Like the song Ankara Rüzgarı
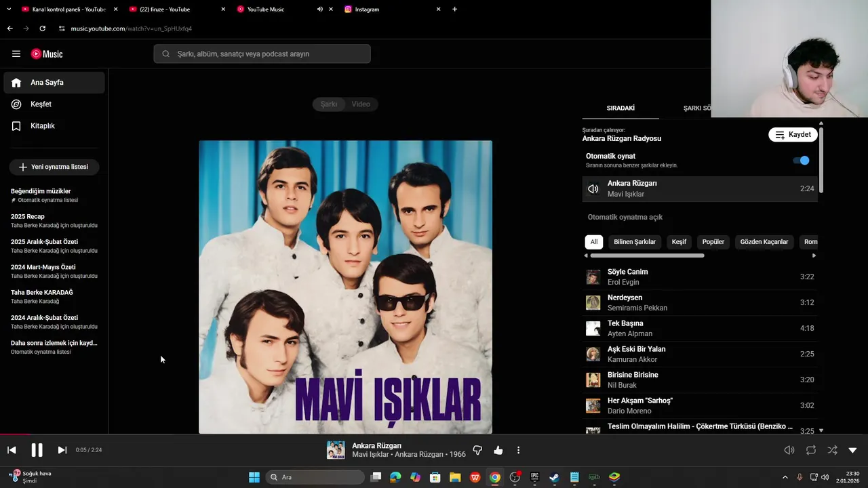 [498, 450]
